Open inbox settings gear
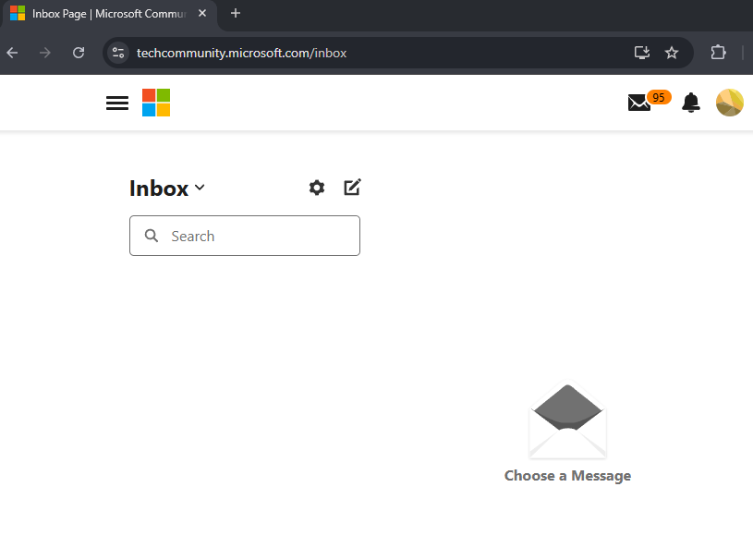The width and height of the screenshot is (753, 560). click(317, 188)
